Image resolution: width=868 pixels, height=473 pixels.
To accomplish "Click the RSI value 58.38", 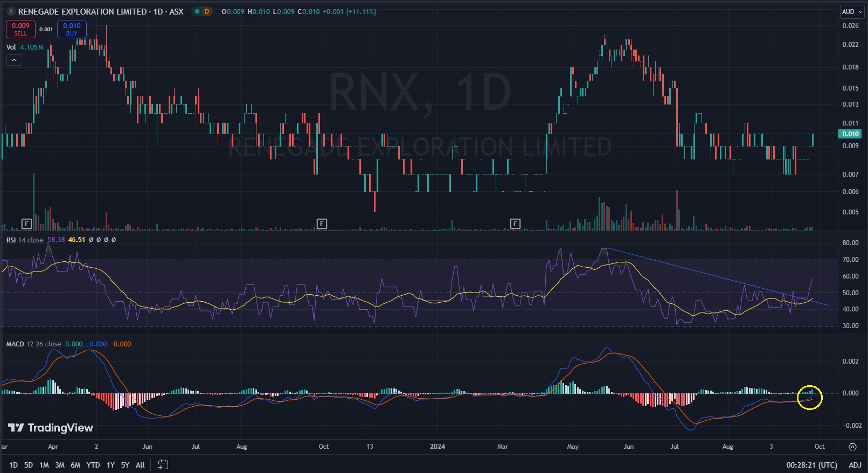I will pyautogui.click(x=56, y=240).
